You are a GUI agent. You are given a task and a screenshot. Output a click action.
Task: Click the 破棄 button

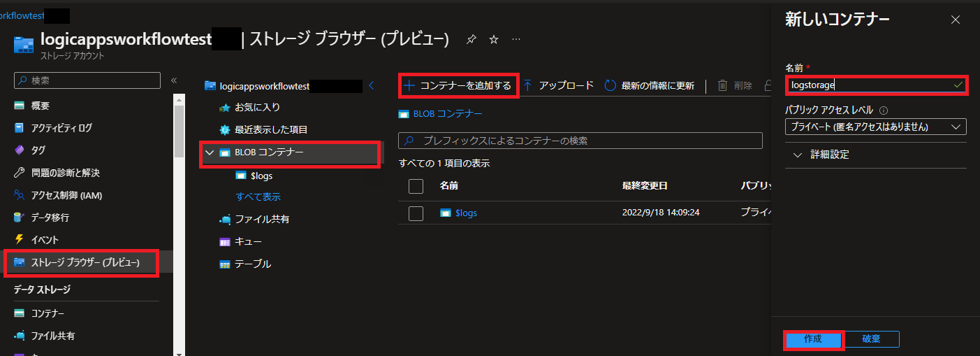[871, 339]
